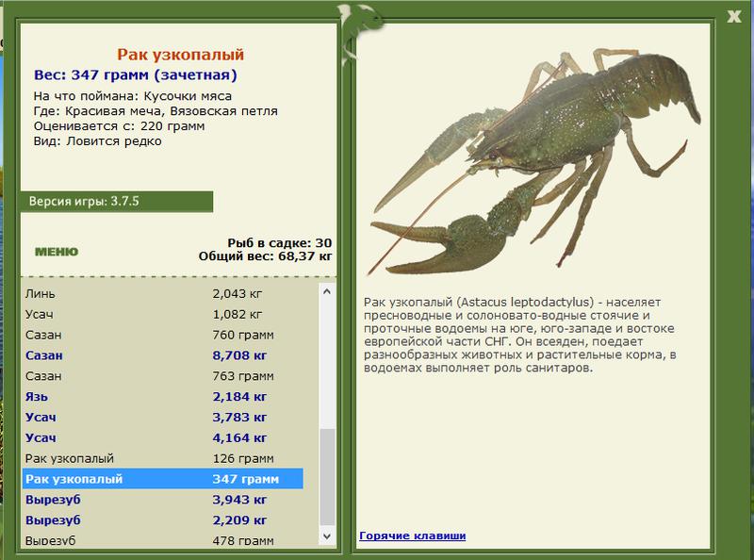Click the Где: Красивая меча, Вязовская петля line
Screen dimensions: 754x560
coord(156,111)
